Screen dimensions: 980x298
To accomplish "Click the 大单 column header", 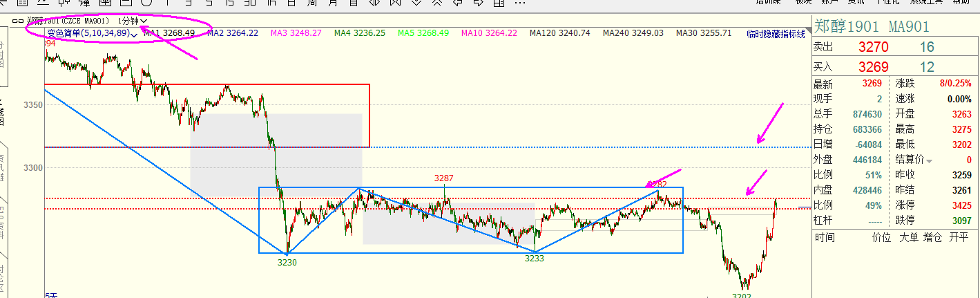I will [907, 237].
